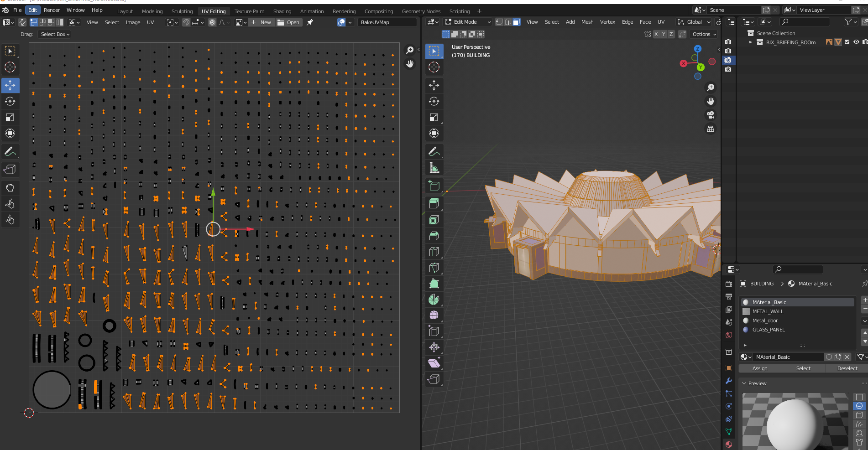The width and height of the screenshot is (868, 450).
Task: Toggle UV sync selection in UV editor header
Action: 22,22
